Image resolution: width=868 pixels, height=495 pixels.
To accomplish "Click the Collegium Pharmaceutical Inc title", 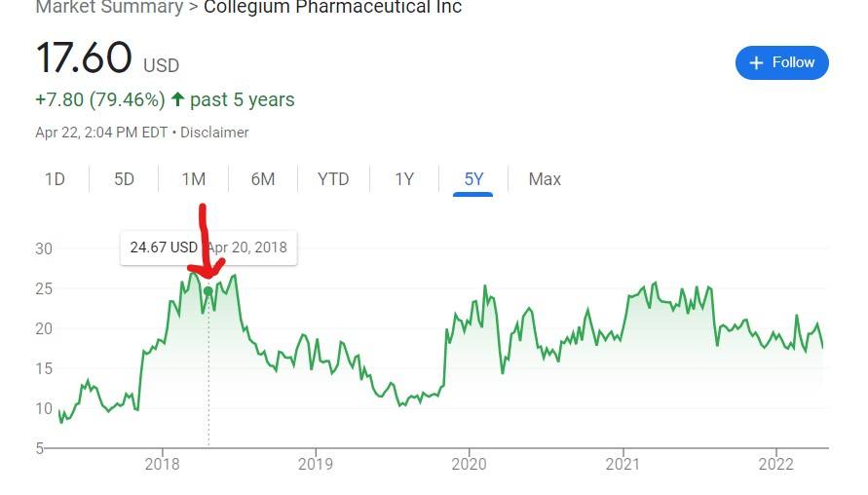I will click(x=333, y=7).
